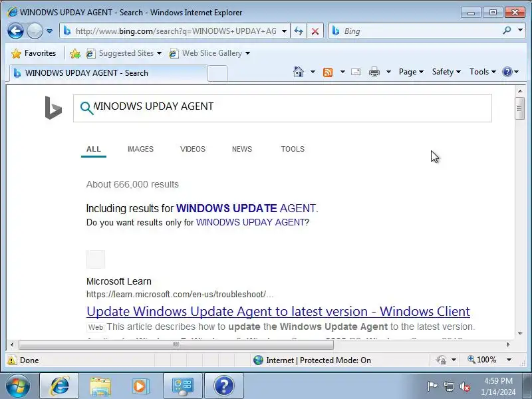
Task: Click the WINDOWS UPDATE AGENT corrected link
Action: [x=246, y=208]
